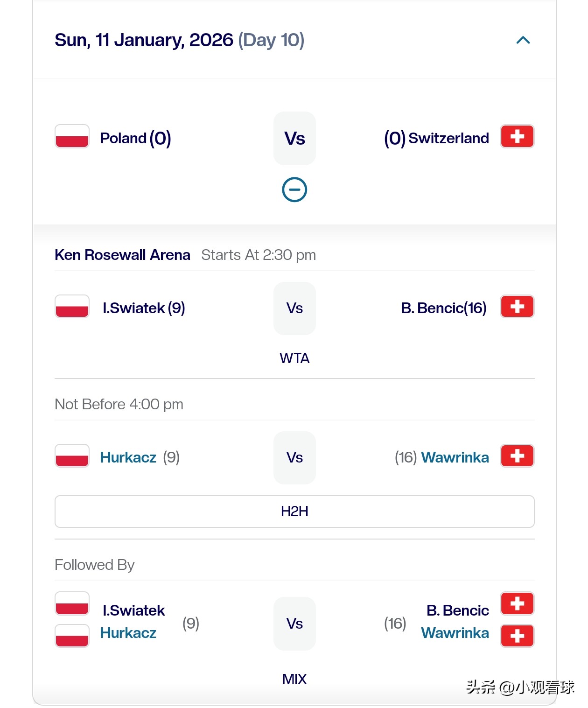The image size is (588, 708).
Task: Open H2H for Hurkacz vs Wawrinka
Action: click(294, 512)
